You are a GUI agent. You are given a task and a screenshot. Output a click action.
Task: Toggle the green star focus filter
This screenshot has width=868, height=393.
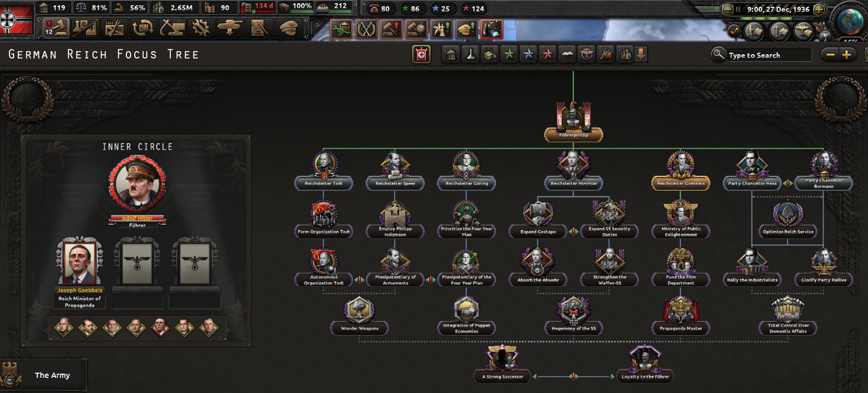pos(509,54)
